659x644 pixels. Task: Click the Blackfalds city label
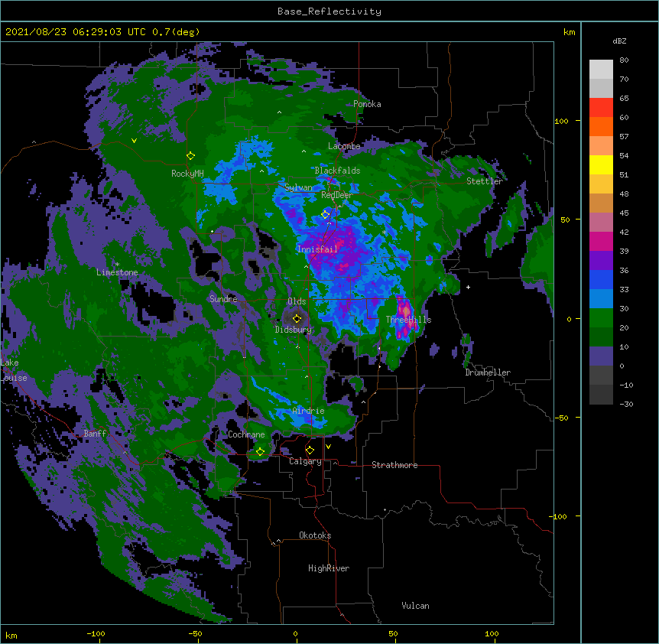(x=337, y=171)
